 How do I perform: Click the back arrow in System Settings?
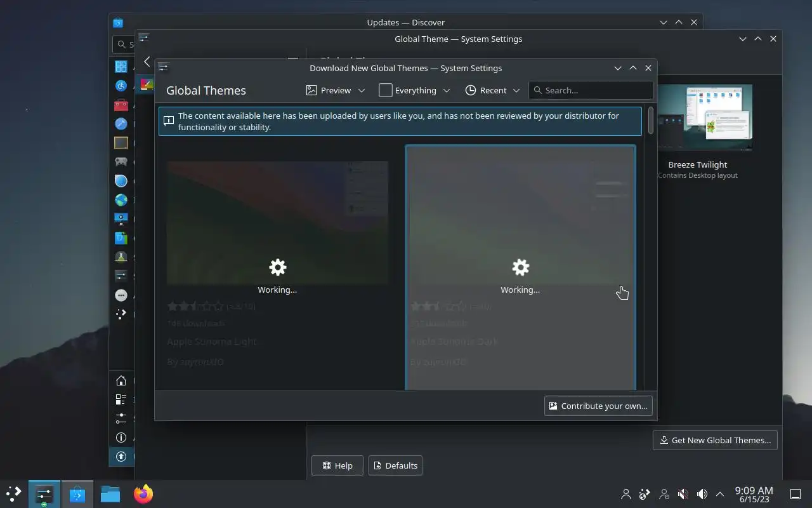tap(147, 62)
